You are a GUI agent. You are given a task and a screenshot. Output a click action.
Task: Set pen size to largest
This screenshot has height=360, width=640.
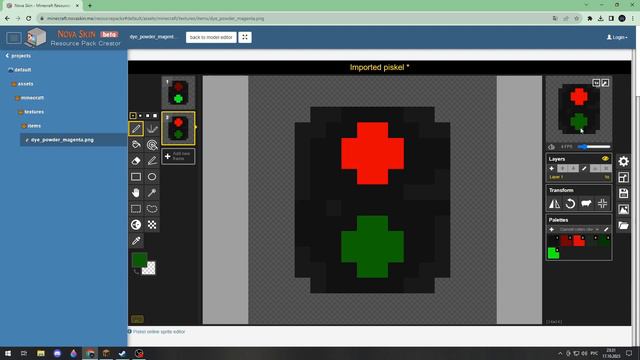coord(155,116)
